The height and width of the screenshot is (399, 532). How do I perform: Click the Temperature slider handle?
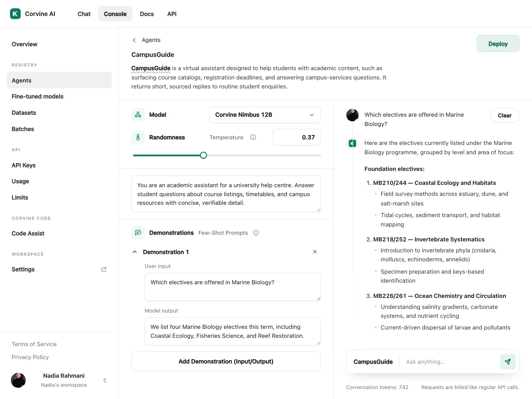203,155
